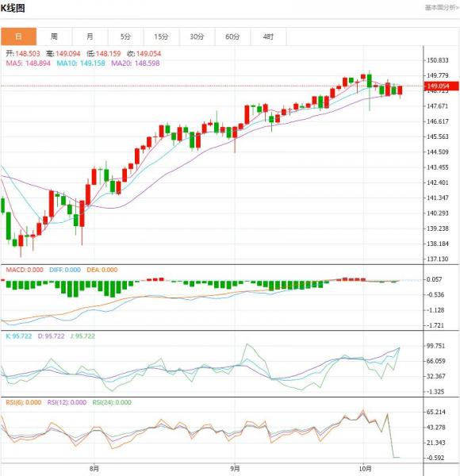Click the red 149.054 current price tag
This screenshot has width=460, height=476.
[x=441, y=86]
